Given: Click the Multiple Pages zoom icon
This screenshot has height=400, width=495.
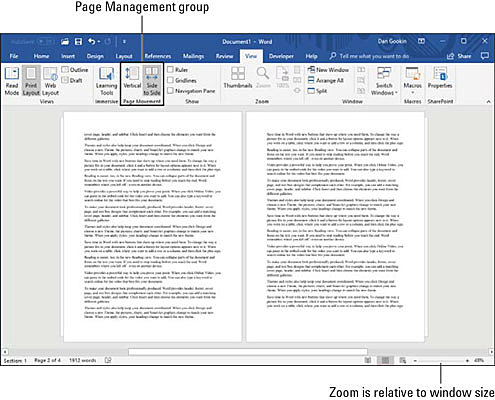Looking at the screenshot, I should [x=297, y=80].
